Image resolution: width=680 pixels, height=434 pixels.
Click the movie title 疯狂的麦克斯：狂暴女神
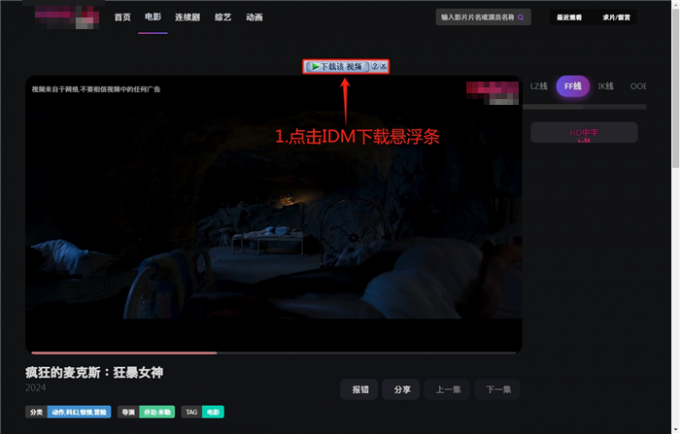[94, 372]
